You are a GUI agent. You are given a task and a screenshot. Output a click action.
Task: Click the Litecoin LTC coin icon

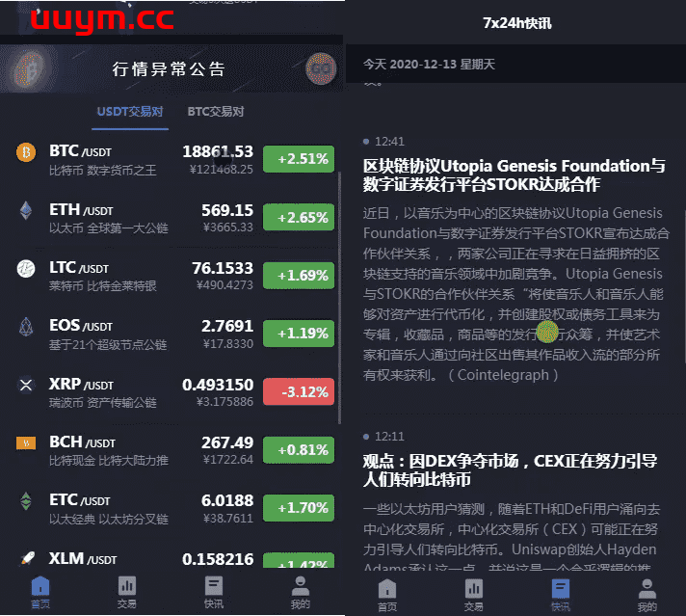25,269
